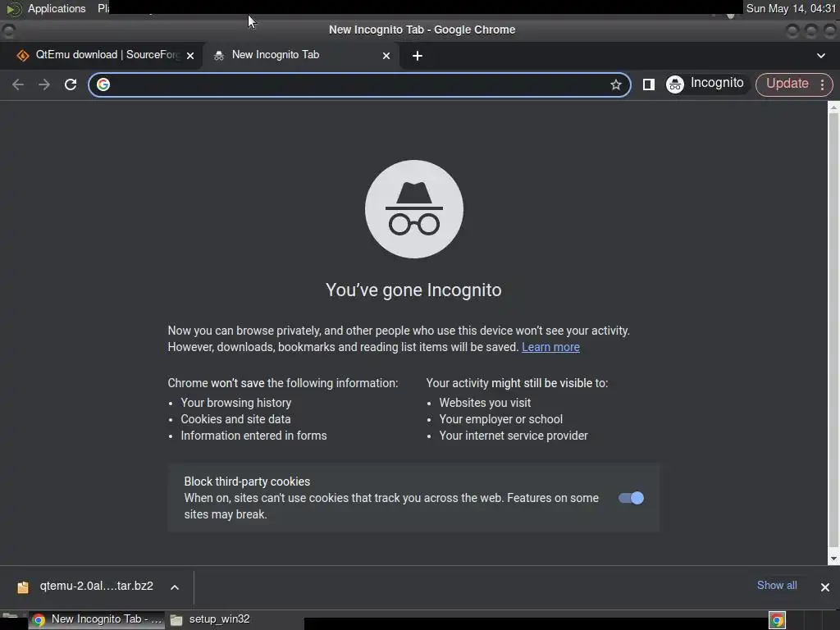Open the Learn more link

click(550, 347)
